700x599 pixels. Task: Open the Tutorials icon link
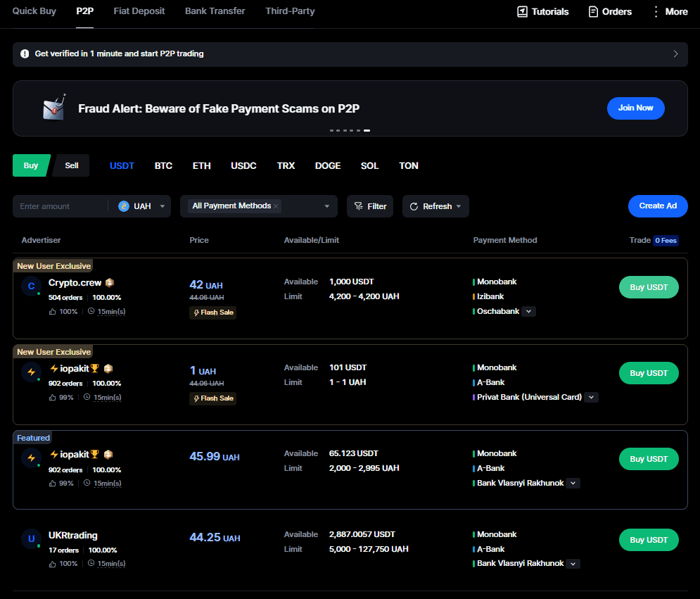[x=522, y=11]
